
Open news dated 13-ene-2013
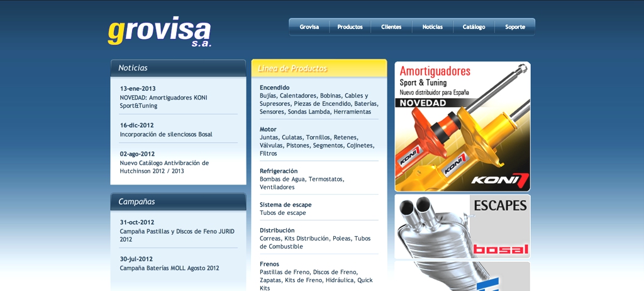138,88
